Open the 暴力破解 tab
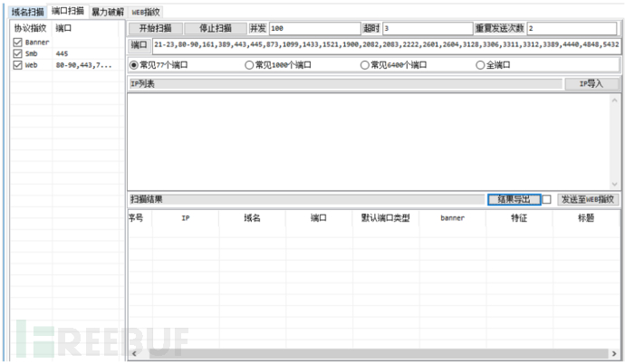The height and width of the screenshot is (364, 625). [108, 12]
